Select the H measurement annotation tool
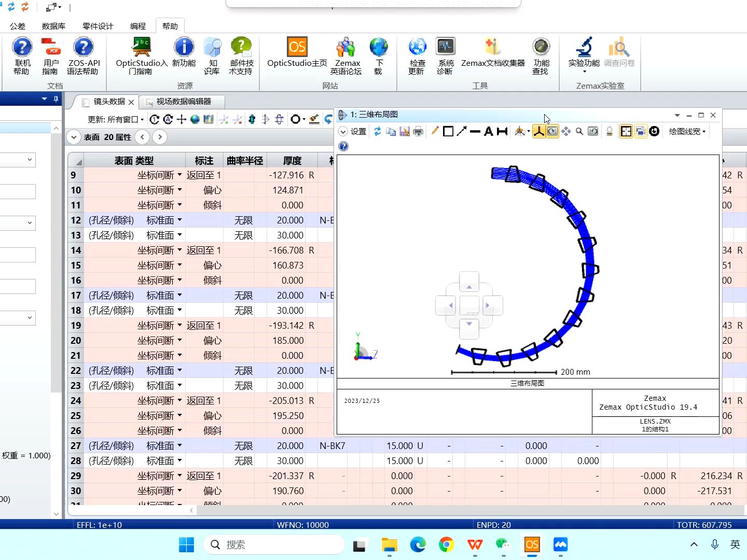 [x=502, y=131]
